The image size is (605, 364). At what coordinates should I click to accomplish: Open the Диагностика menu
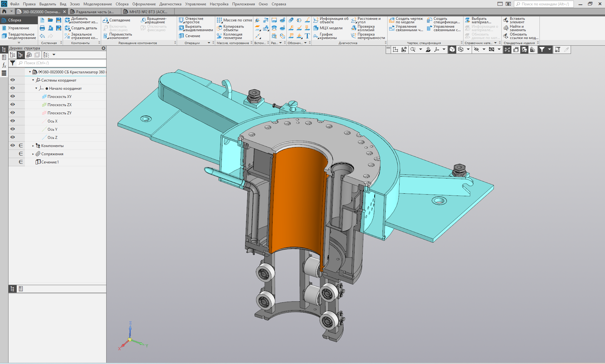[170, 4]
